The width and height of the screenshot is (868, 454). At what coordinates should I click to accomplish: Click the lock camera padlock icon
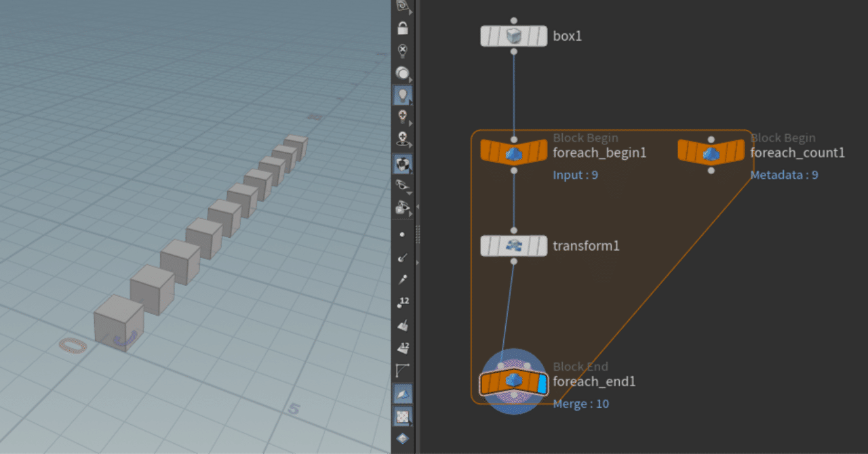pos(403,28)
